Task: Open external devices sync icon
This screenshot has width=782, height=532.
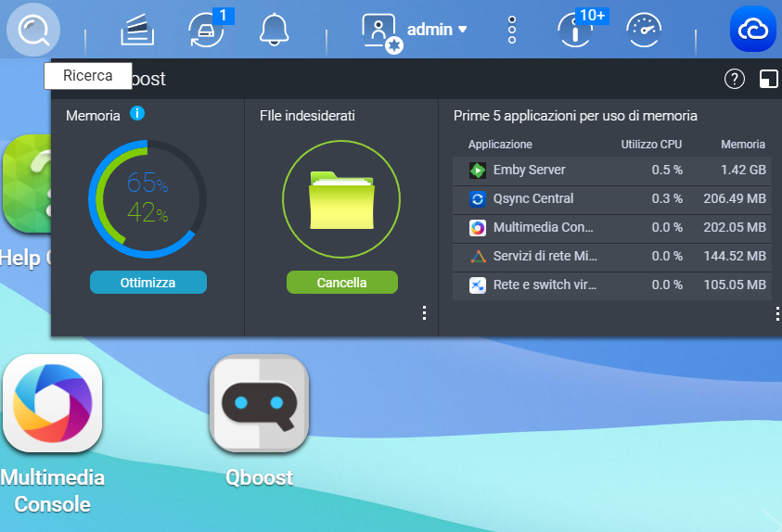Action: (x=207, y=31)
